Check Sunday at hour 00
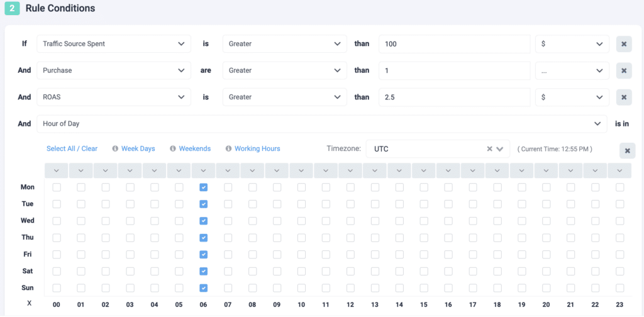This screenshot has height=317, width=644. point(56,288)
